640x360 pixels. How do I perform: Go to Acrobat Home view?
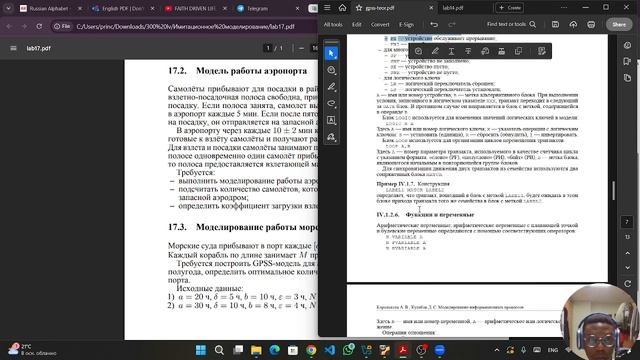(342, 8)
